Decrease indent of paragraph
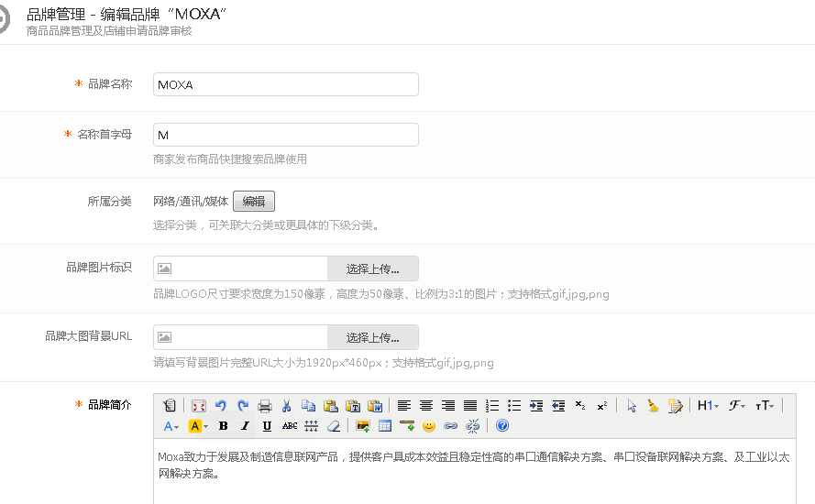 pyautogui.click(x=558, y=406)
